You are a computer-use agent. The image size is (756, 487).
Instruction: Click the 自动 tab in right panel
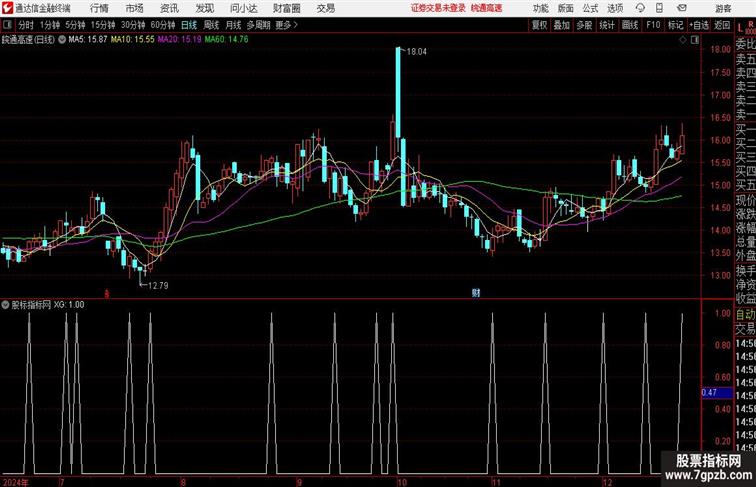coord(745,315)
